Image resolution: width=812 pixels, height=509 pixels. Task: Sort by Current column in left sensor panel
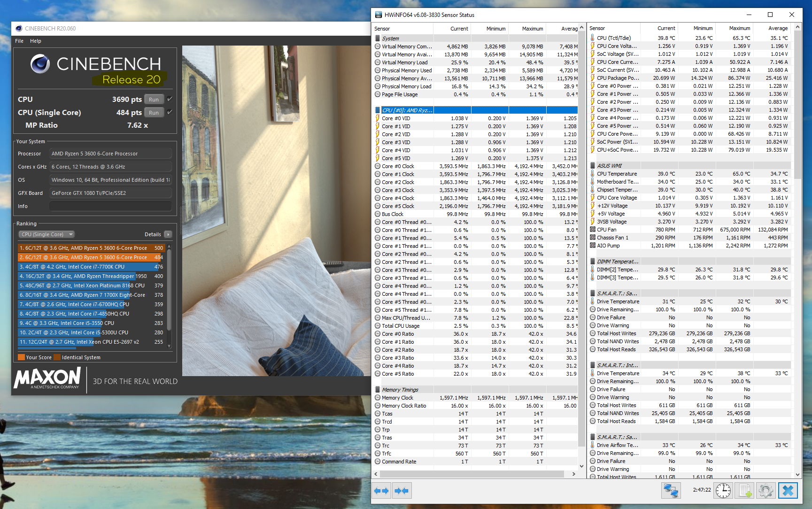452,29
